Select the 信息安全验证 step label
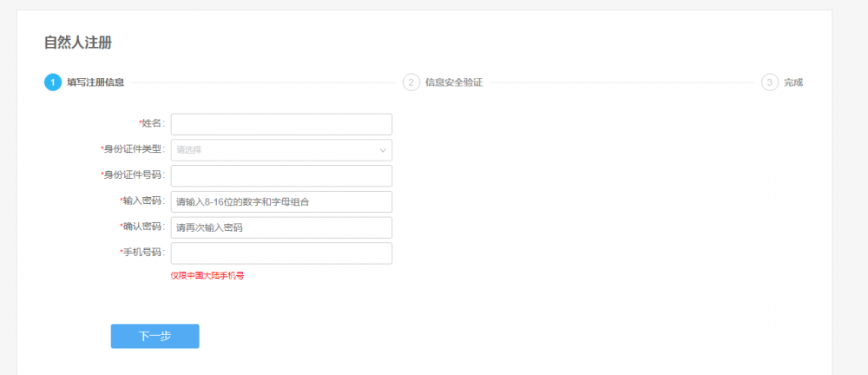868x375 pixels. coord(453,82)
